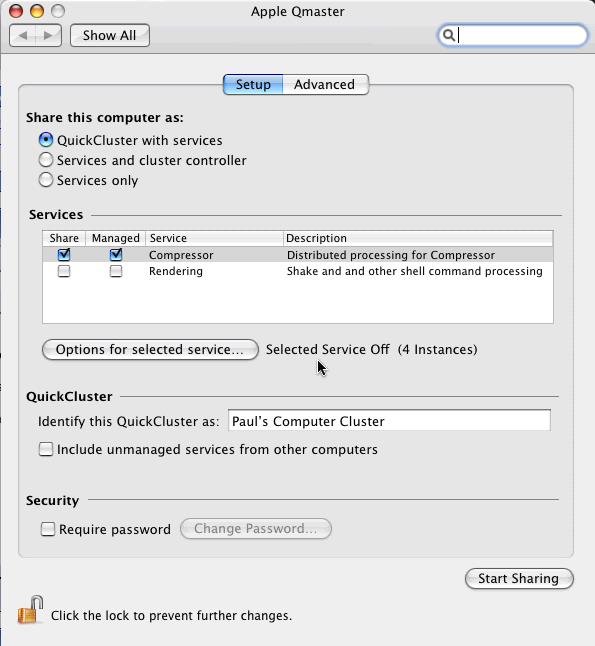The width and height of the screenshot is (595, 646).
Task: Minimize the window with yellow button
Action: [x=37, y=11]
